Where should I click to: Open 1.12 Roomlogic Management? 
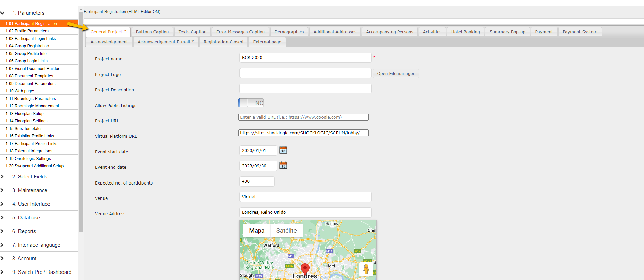click(x=39, y=106)
